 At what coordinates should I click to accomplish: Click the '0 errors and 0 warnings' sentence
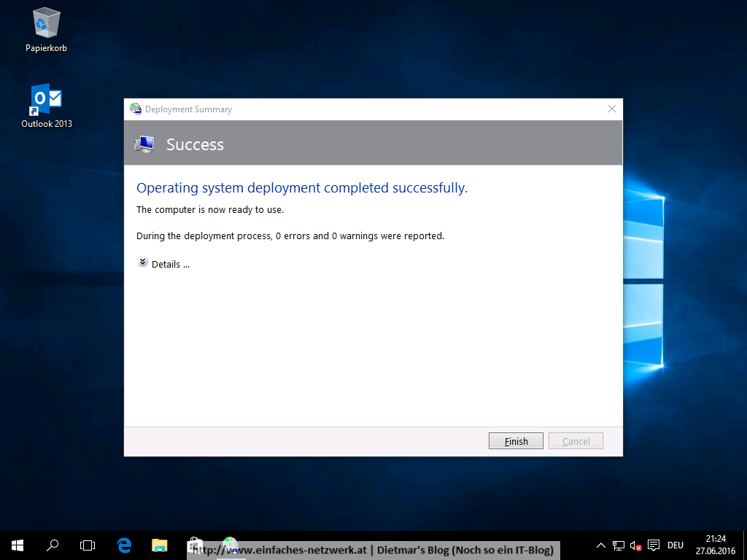(x=290, y=236)
